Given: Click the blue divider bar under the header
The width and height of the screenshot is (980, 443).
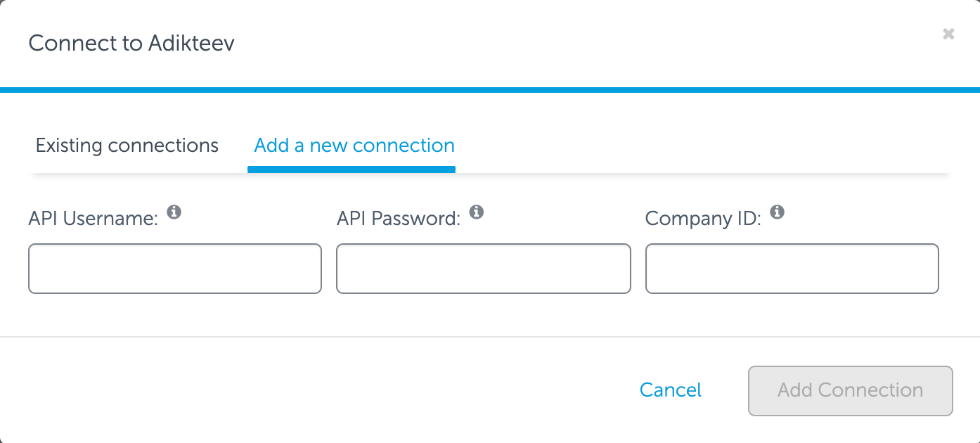Looking at the screenshot, I should [490, 90].
